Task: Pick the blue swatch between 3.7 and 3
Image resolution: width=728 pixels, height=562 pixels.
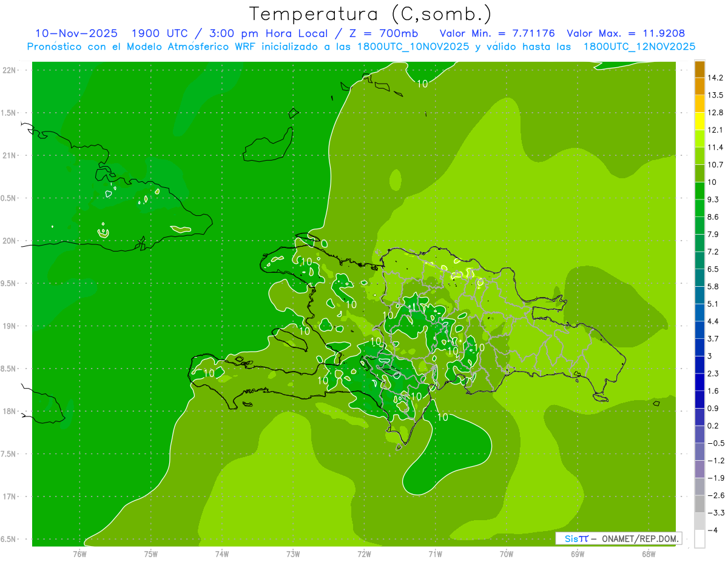Action: [699, 347]
